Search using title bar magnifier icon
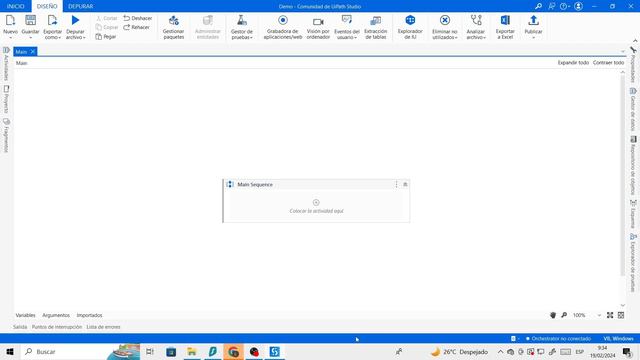The width and height of the screenshot is (640, 360). pyautogui.click(x=539, y=6)
